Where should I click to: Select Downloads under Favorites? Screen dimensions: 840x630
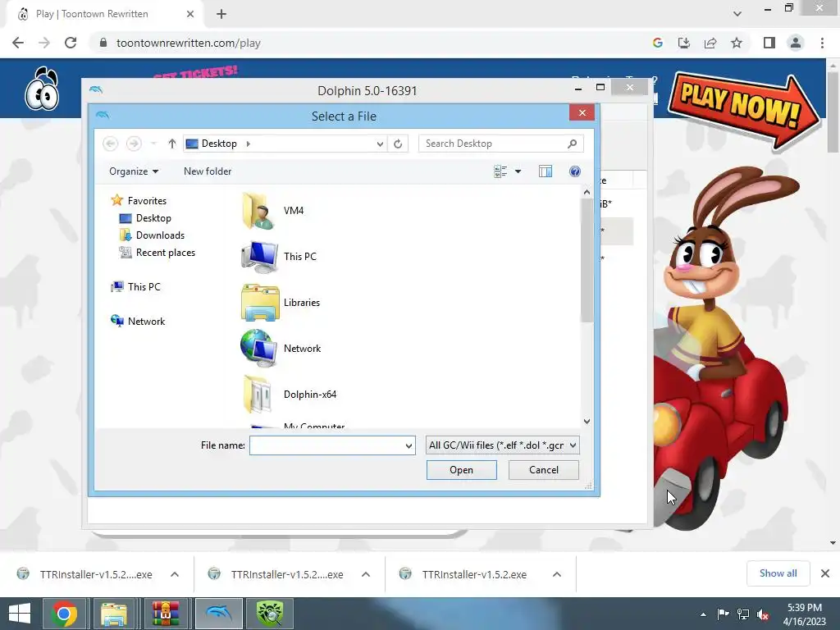pyautogui.click(x=152, y=235)
